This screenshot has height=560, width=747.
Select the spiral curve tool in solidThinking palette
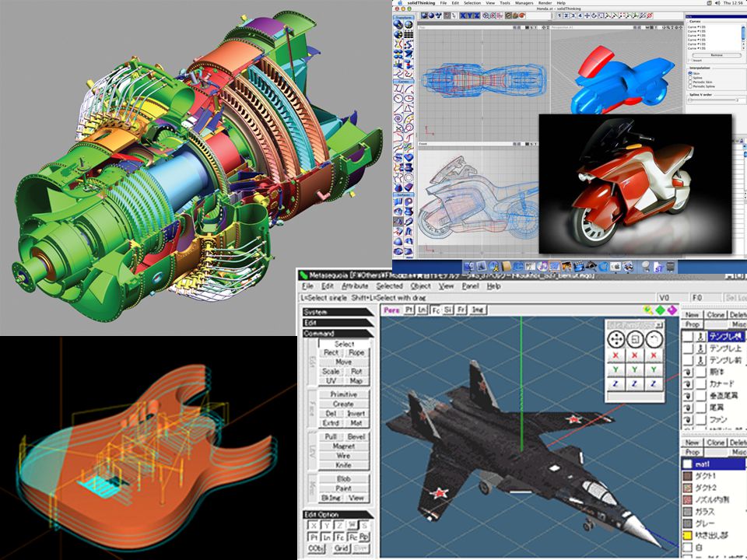(x=398, y=118)
